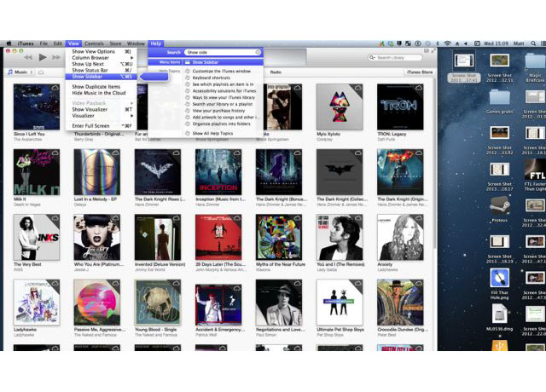Open the File menu
The height and width of the screenshot is (392, 546).
44,43
